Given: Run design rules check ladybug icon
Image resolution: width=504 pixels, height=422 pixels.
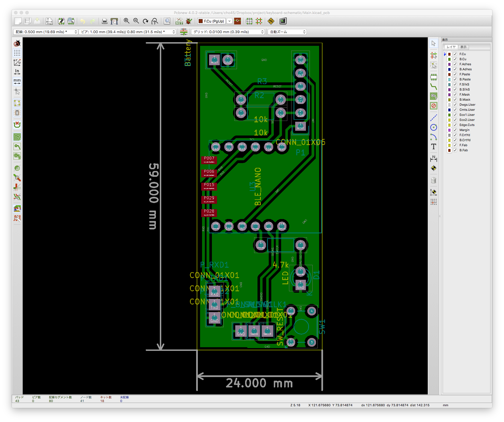Looking at the screenshot, I should [x=189, y=21].
